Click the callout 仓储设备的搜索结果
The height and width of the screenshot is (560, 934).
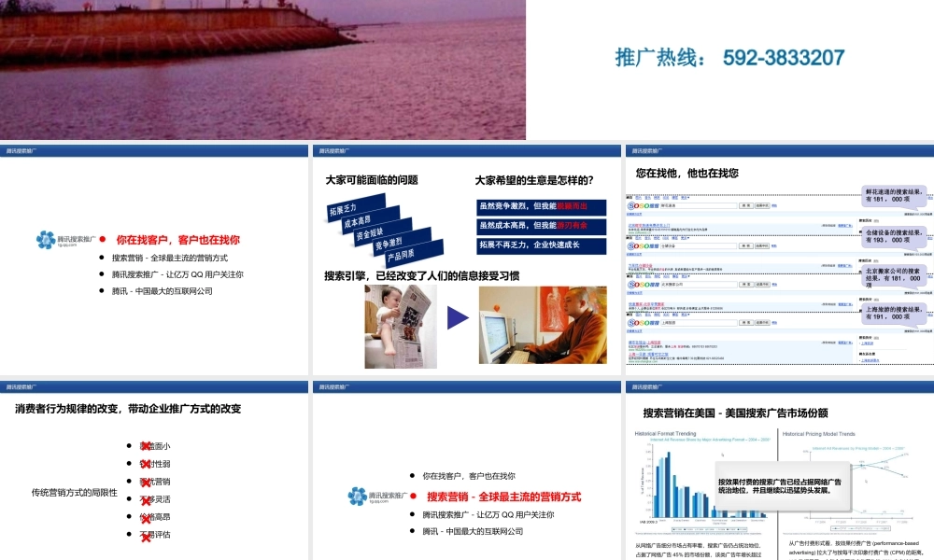tap(894, 236)
